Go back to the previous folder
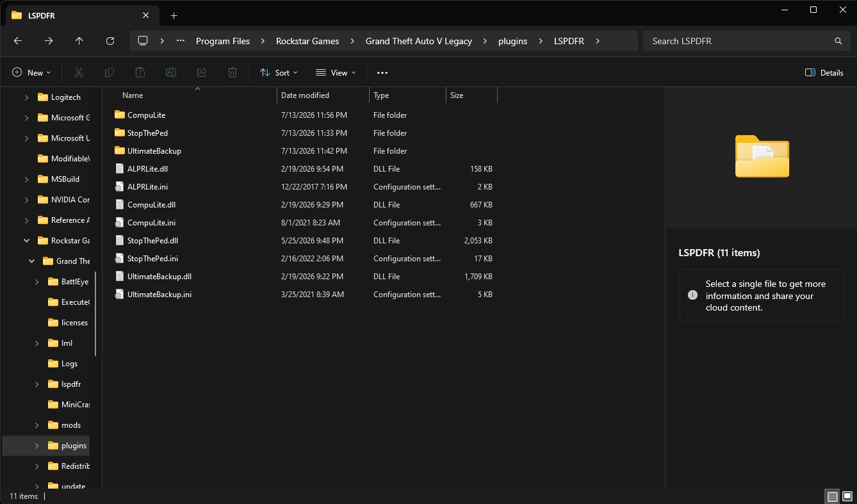The image size is (857, 504). [18, 41]
